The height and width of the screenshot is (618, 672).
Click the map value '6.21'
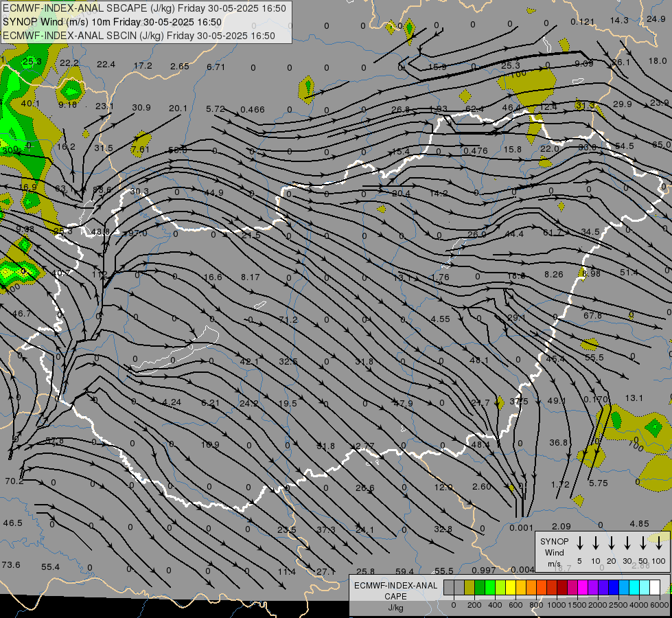[x=211, y=403]
